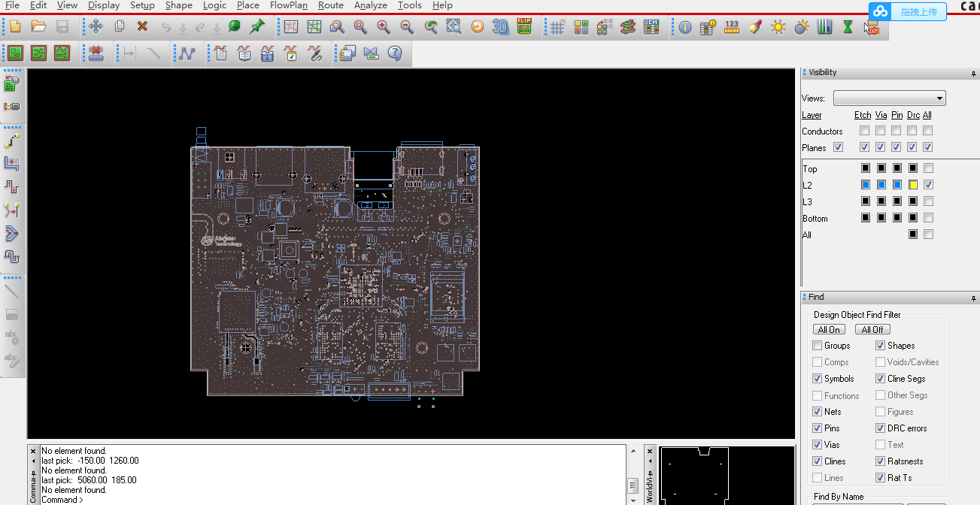Click the All On button
Viewport: 980px width, 505px height.
click(x=829, y=329)
